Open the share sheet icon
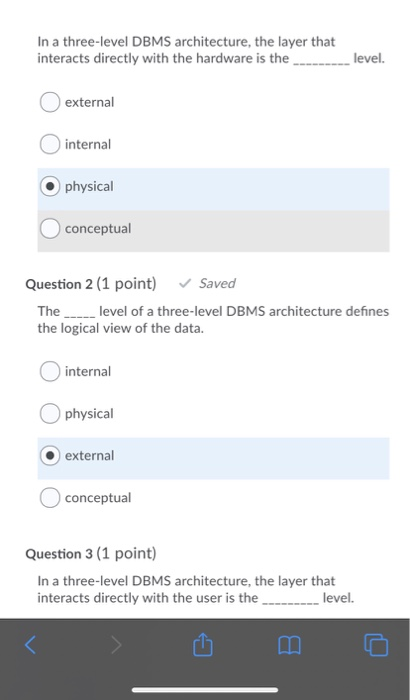 pyautogui.click(x=203, y=644)
